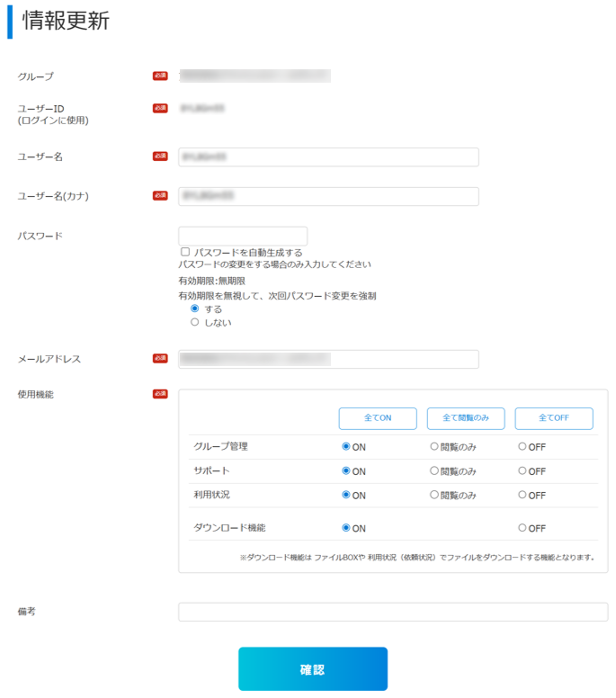Screen dimensions: 616x698
Task: Enable パスワードを自動生成する checkbox
Action: click(185, 253)
